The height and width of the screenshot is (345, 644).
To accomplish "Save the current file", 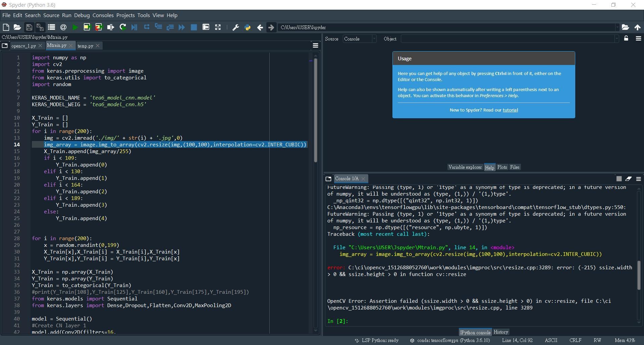I will [29, 27].
